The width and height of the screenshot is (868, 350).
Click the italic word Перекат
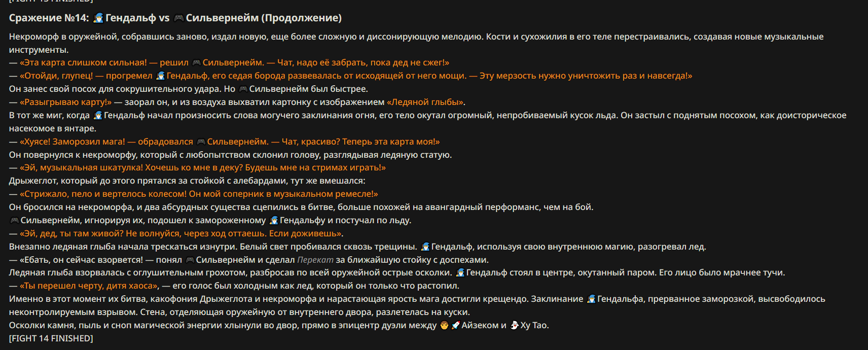[315, 260]
